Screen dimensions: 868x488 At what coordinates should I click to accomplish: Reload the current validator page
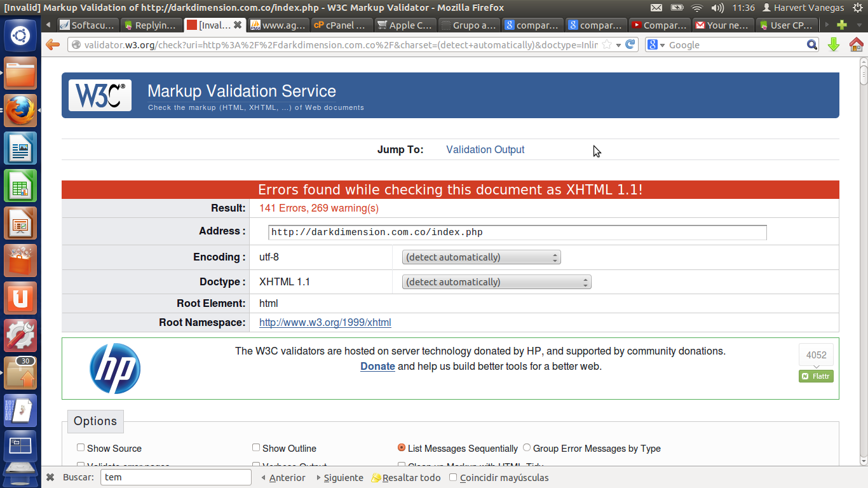[x=630, y=44]
